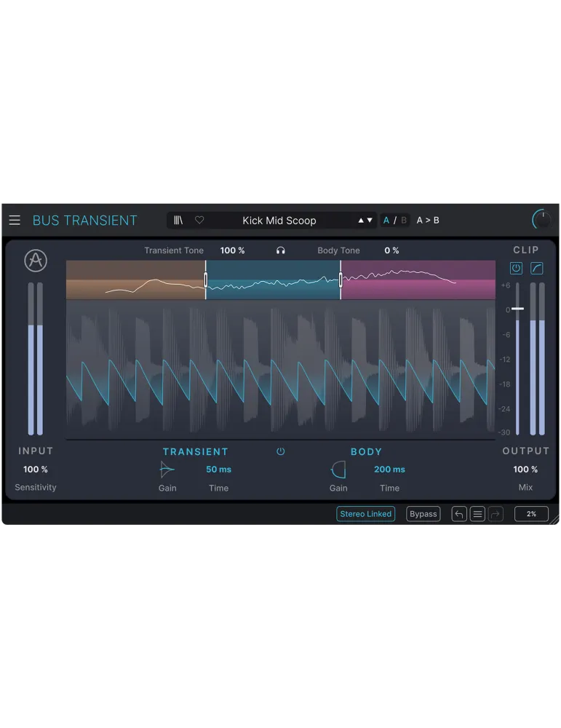Click the right frequency band handle
The width and height of the screenshot is (561, 728).
point(341,280)
